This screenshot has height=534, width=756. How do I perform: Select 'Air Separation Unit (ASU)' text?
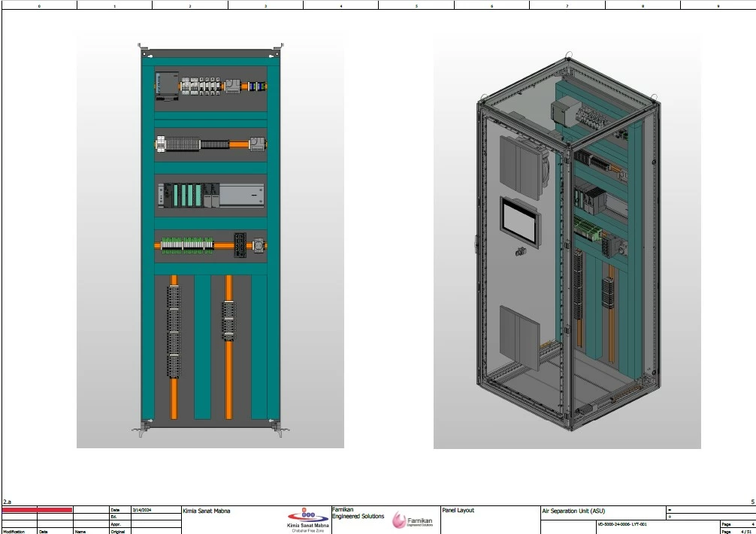[x=573, y=511]
